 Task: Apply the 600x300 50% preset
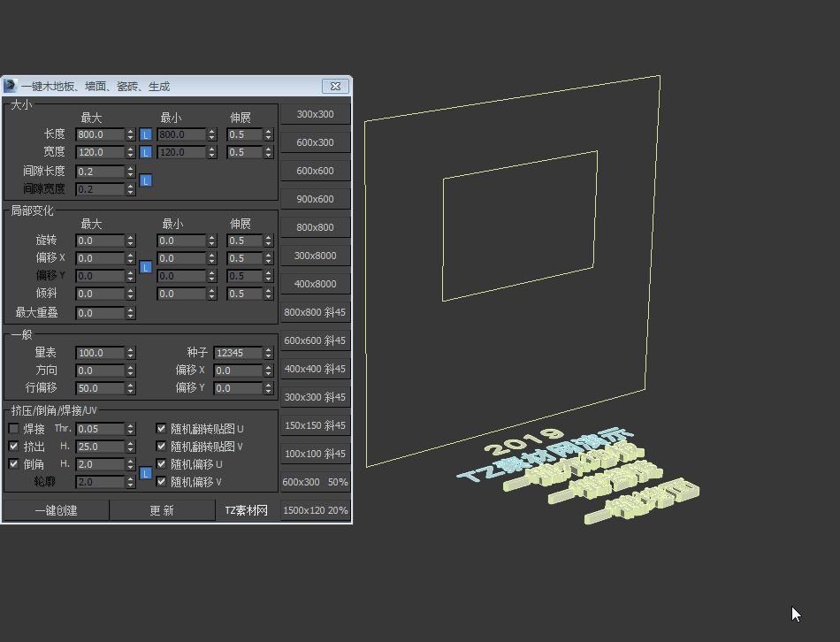(x=316, y=482)
